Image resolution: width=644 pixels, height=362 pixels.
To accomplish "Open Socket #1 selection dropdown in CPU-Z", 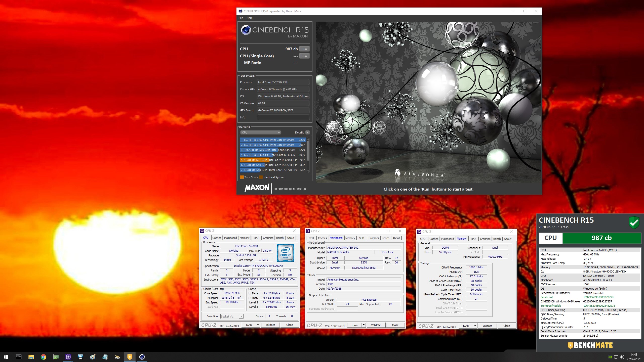I will (232, 316).
